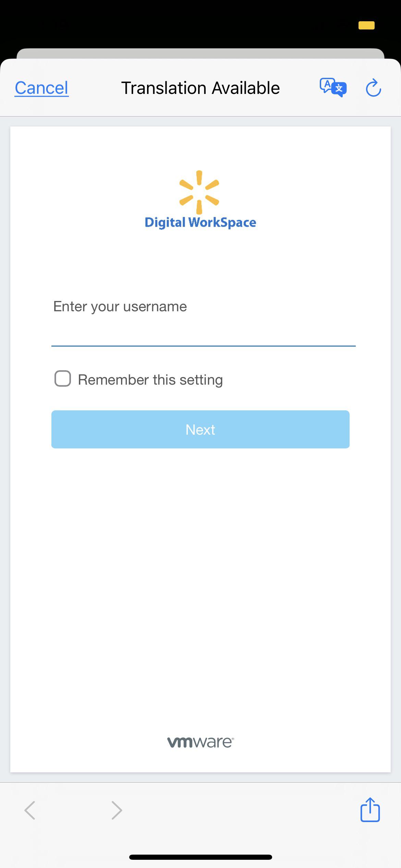Tap empty toolbar space between forward and share
The height and width of the screenshot is (868, 401).
[240, 810]
